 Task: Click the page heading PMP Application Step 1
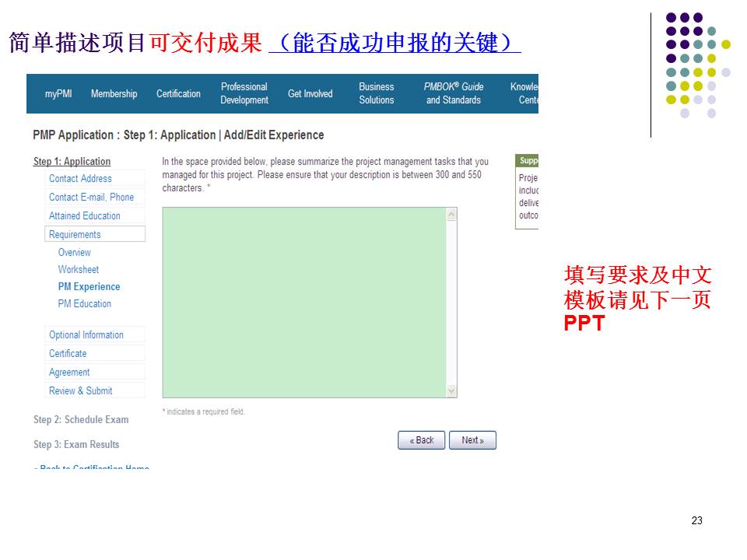pos(178,135)
